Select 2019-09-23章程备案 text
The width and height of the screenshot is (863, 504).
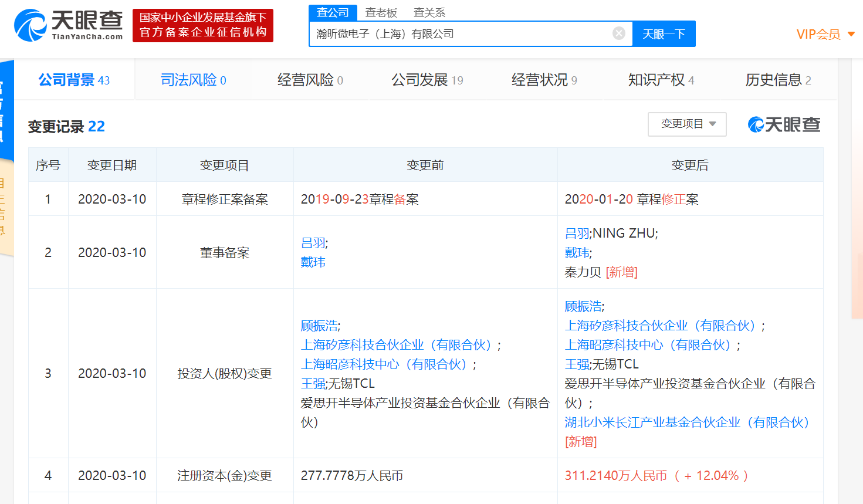360,199
